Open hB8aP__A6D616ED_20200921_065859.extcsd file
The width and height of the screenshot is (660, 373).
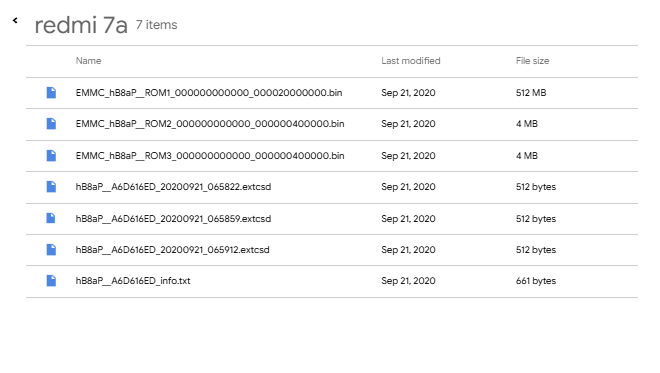click(x=173, y=218)
